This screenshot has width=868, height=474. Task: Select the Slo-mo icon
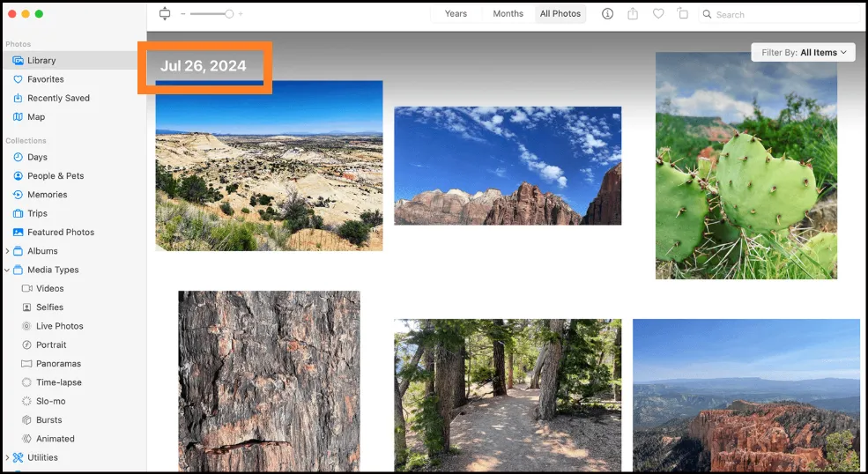[26, 402]
